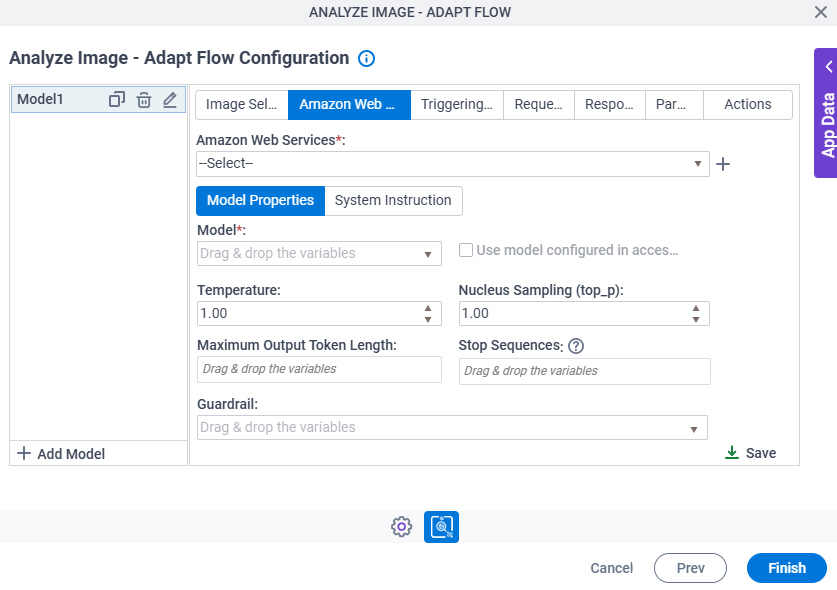This screenshot has height=590, width=837.
Task: Go to the Triggering tab
Action: [x=457, y=105]
